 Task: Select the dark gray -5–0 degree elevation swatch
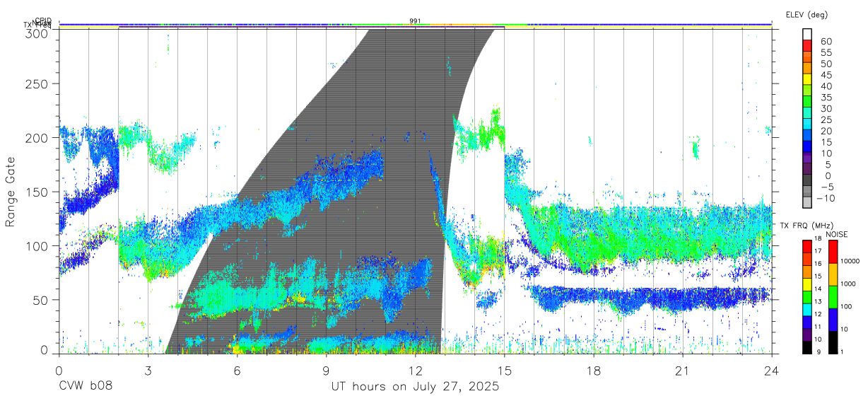pos(807,180)
